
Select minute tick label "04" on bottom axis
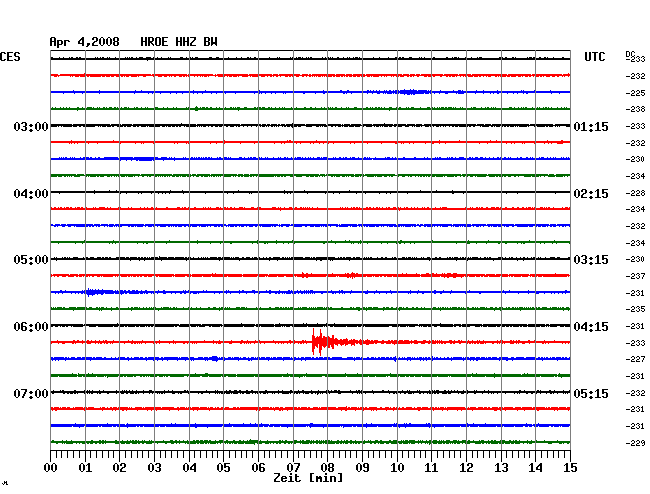189,468
